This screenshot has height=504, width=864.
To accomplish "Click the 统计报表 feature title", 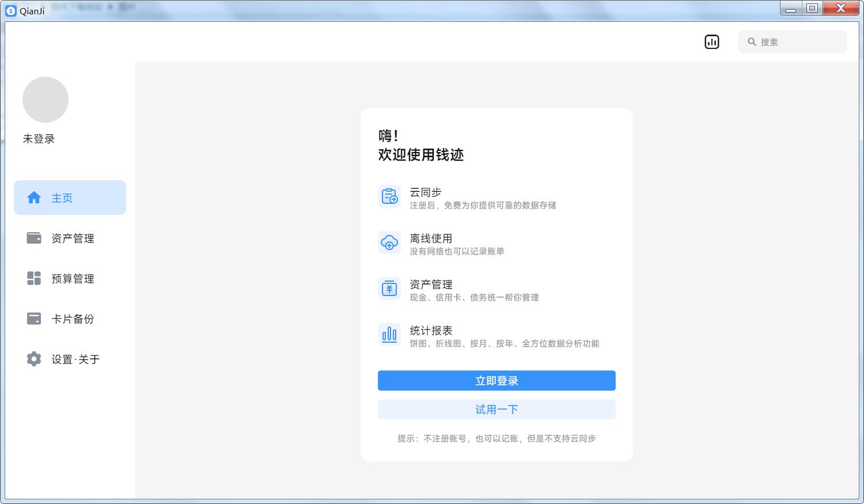I will point(431,331).
